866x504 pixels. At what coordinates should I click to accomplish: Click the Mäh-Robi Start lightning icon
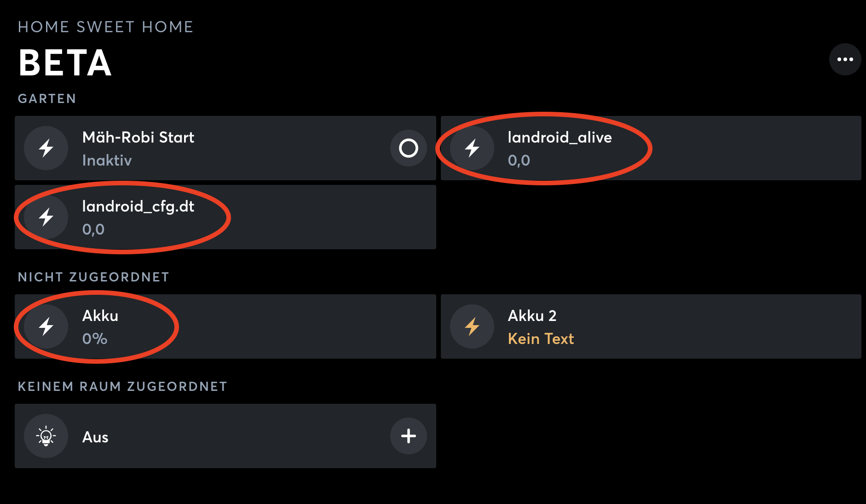(x=46, y=148)
